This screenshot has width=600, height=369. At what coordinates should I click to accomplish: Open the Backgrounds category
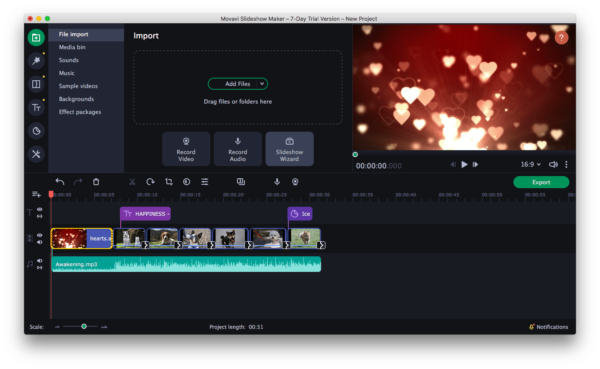[x=76, y=99]
